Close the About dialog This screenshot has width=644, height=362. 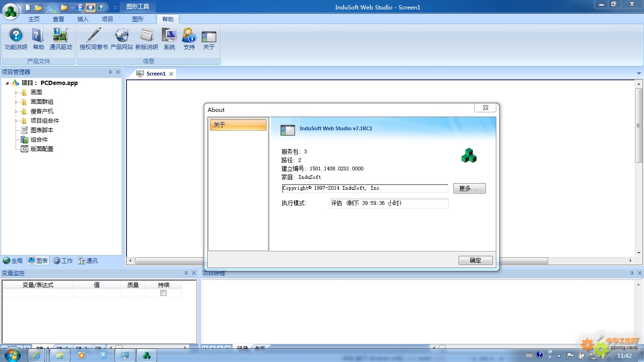click(485, 108)
